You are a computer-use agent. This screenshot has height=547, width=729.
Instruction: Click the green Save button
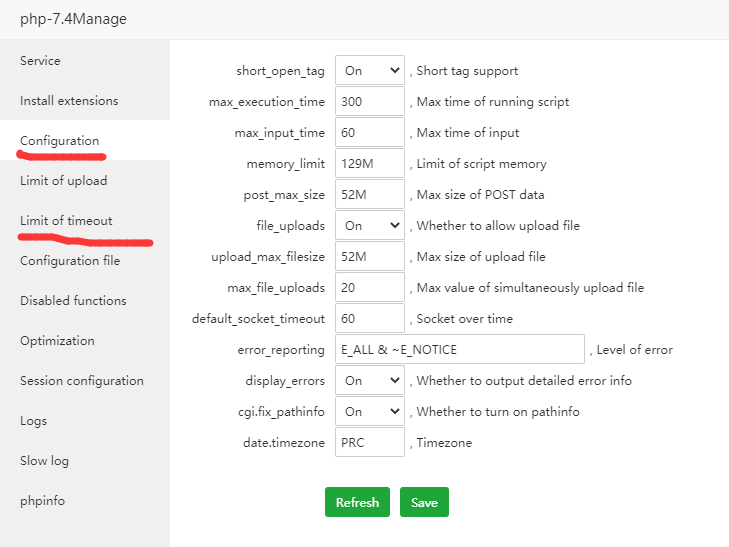click(424, 502)
